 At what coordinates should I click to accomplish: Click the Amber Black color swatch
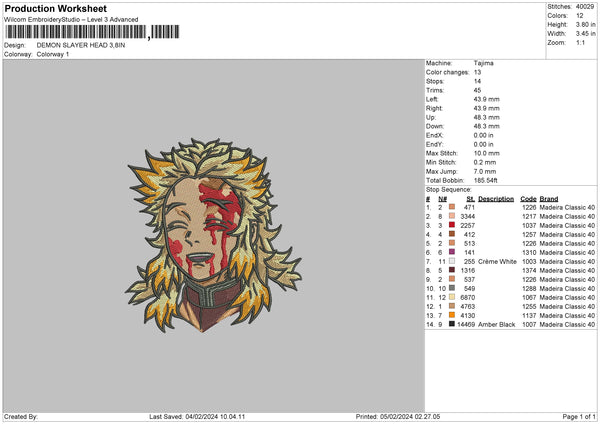coord(452,324)
